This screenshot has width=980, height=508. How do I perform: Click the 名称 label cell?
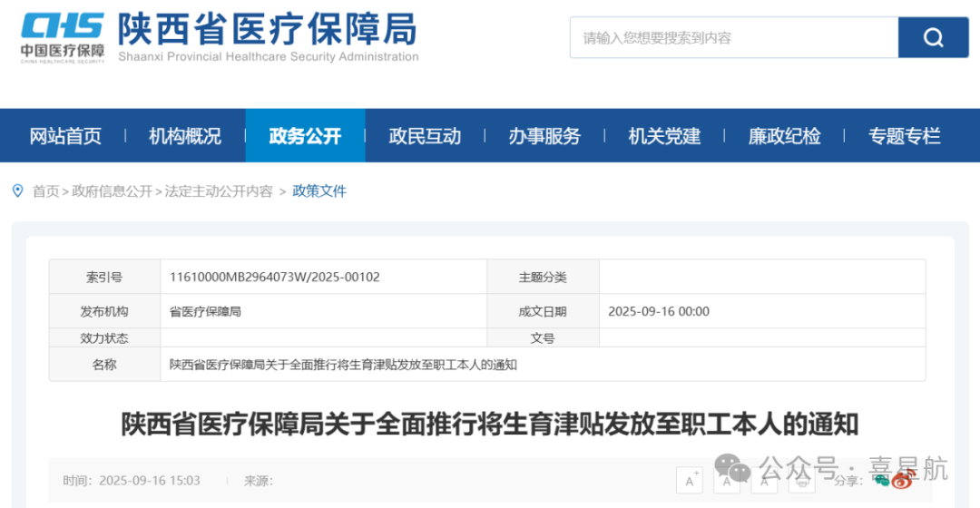tap(104, 365)
